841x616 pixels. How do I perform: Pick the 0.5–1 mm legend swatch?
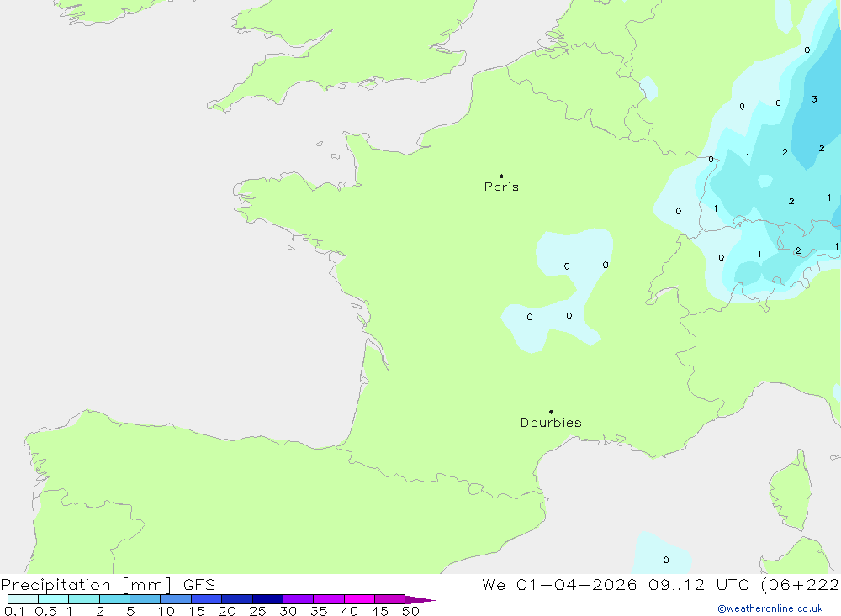tap(54, 599)
